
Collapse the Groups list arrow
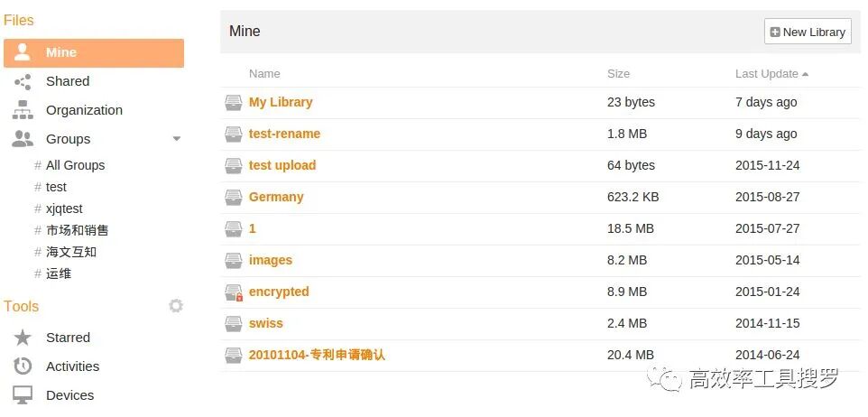177,139
